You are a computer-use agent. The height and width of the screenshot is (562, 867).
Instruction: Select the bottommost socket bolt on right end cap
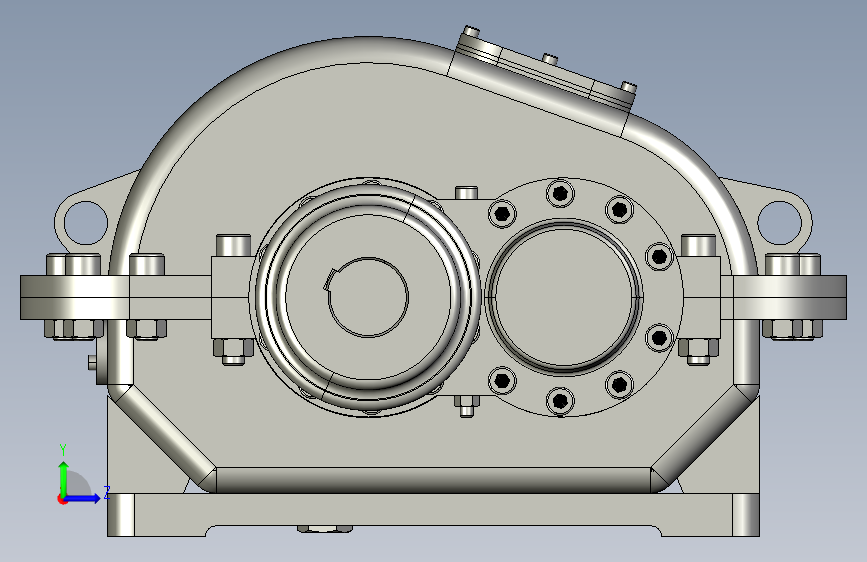[x=560, y=399]
